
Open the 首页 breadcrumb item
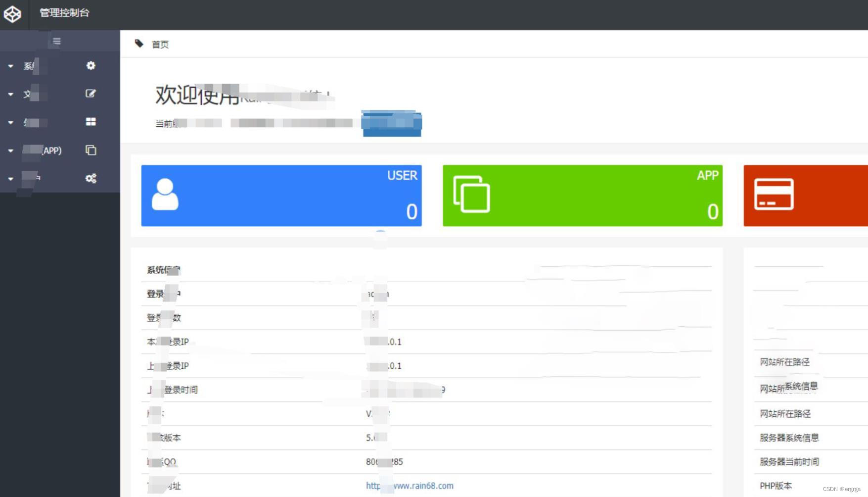click(160, 45)
